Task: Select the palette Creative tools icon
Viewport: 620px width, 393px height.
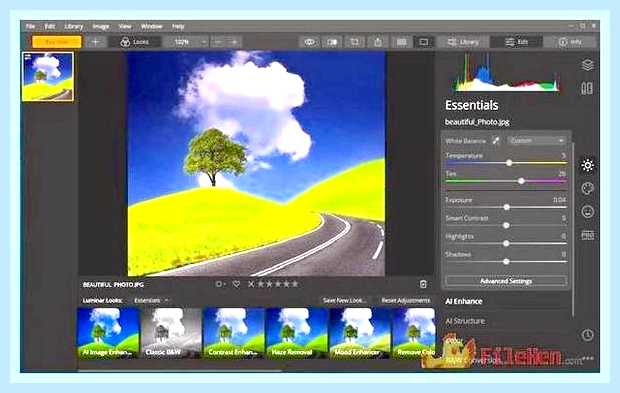Action: [x=588, y=188]
